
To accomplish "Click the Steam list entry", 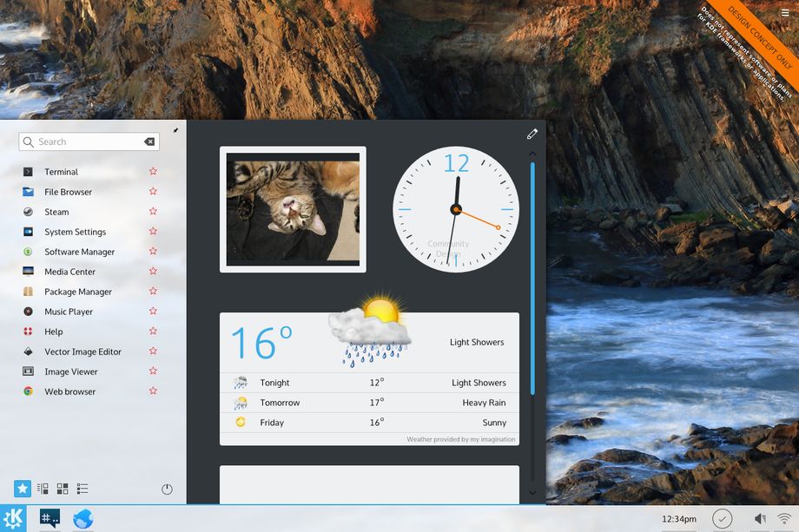I will [56, 212].
